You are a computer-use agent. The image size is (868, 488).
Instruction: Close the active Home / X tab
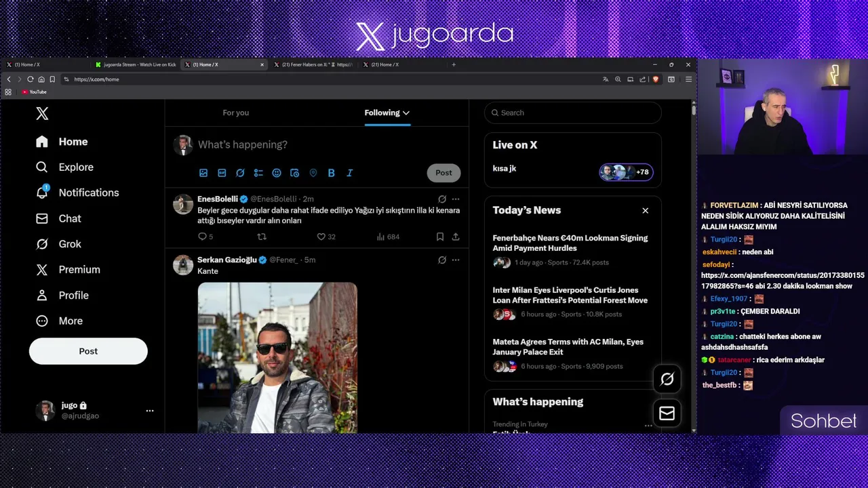262,65
